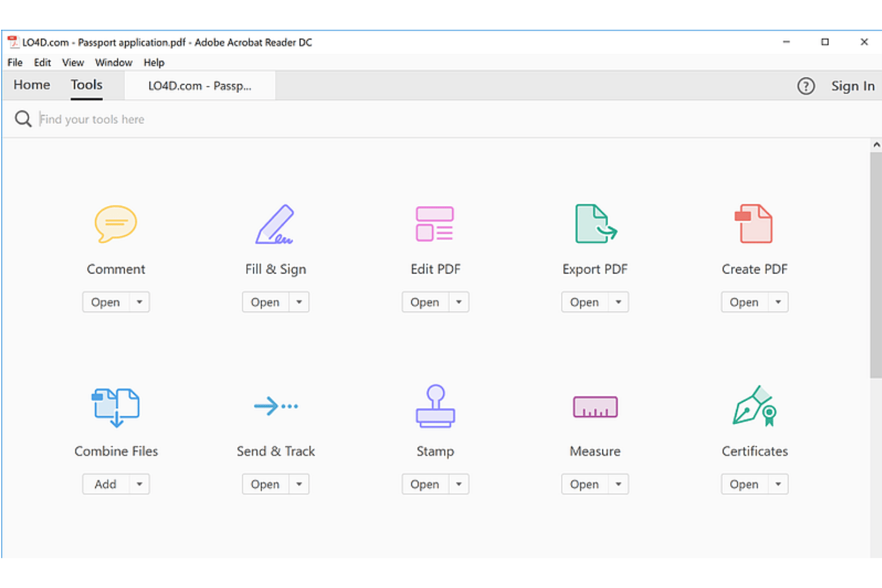882x588 pixels.
Task: Open the Window menu
Action: [113, 63]
